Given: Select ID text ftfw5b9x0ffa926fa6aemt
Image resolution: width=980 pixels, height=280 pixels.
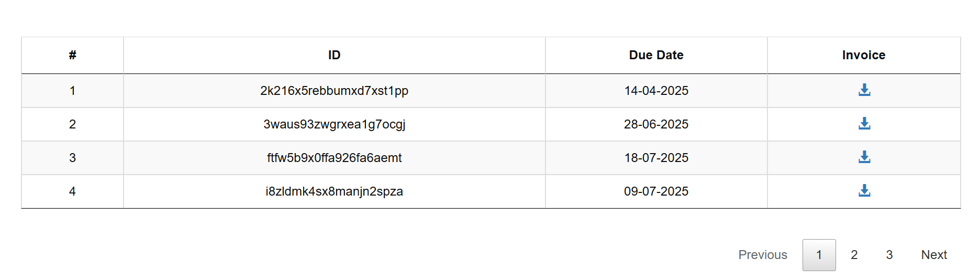Looking at the screenshot, I should [335, 158].
